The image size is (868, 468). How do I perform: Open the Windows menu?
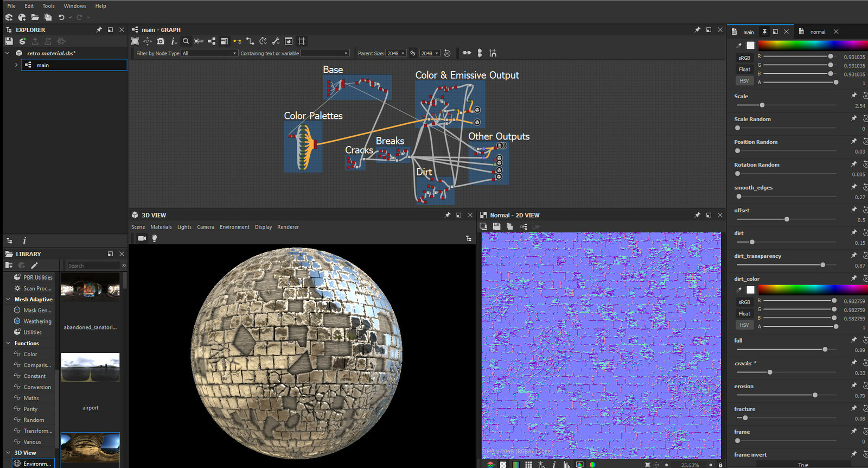point(75,6)
